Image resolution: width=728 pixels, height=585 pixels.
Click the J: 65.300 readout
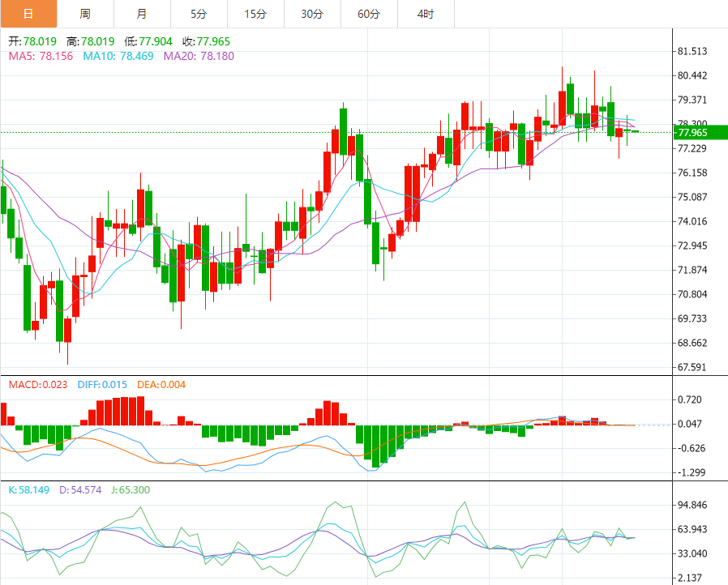tap(134, 490)
